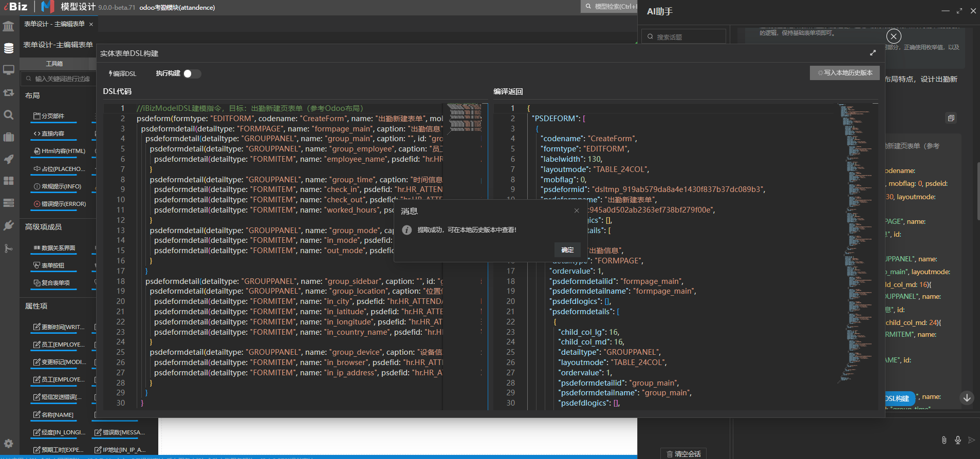Click the microphone icon in chat input
This screenshot has height=459, width=980.
coord(958,440)
